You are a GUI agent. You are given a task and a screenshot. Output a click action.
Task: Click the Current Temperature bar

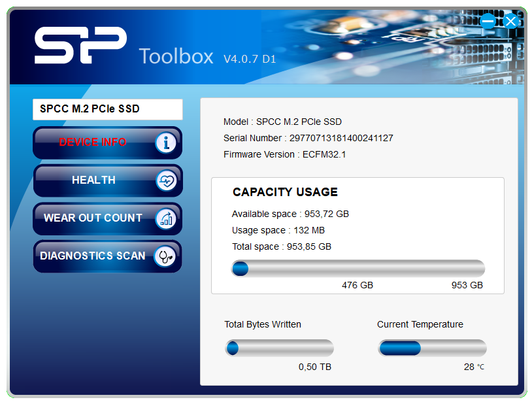pos(432,348)
